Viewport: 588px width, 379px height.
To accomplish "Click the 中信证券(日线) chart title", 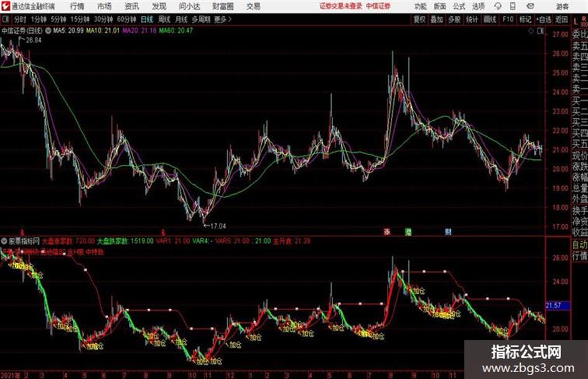I will [x=22, y=30].
